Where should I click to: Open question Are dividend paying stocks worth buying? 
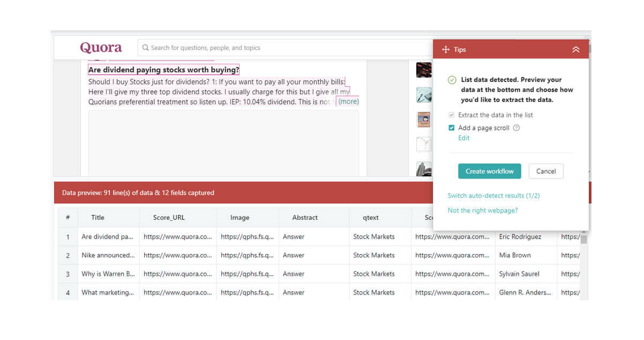tap(163, 70)
